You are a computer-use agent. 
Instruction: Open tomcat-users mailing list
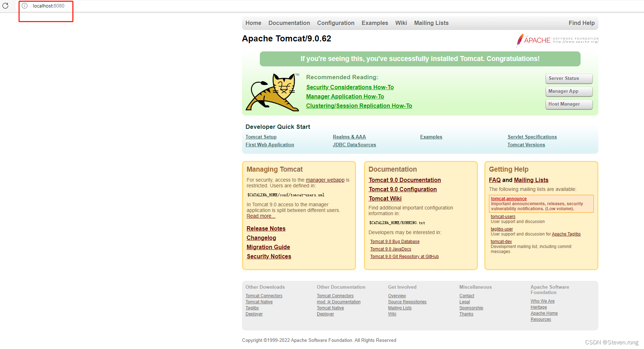pyautogui.click(x=503, y=217)
